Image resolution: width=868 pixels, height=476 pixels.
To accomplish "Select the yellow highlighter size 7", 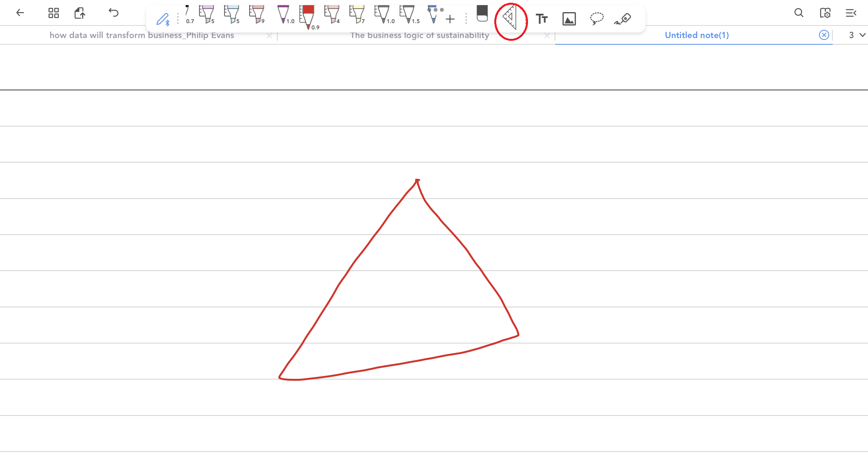I will 357,15.
